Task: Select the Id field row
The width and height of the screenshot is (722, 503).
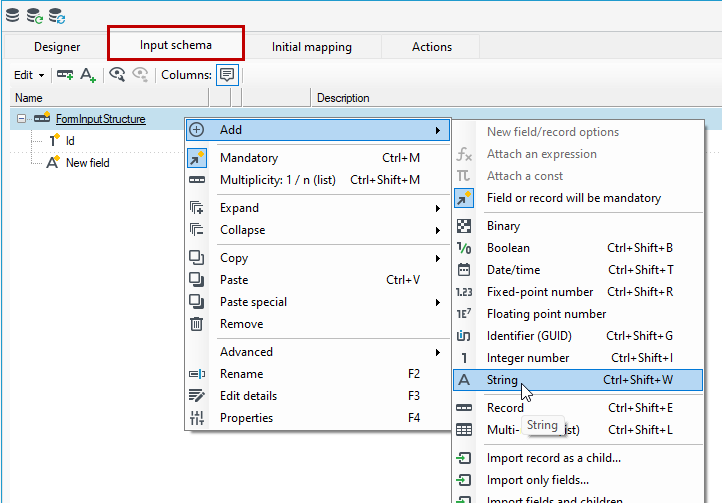Action: [x=70, y=141]
